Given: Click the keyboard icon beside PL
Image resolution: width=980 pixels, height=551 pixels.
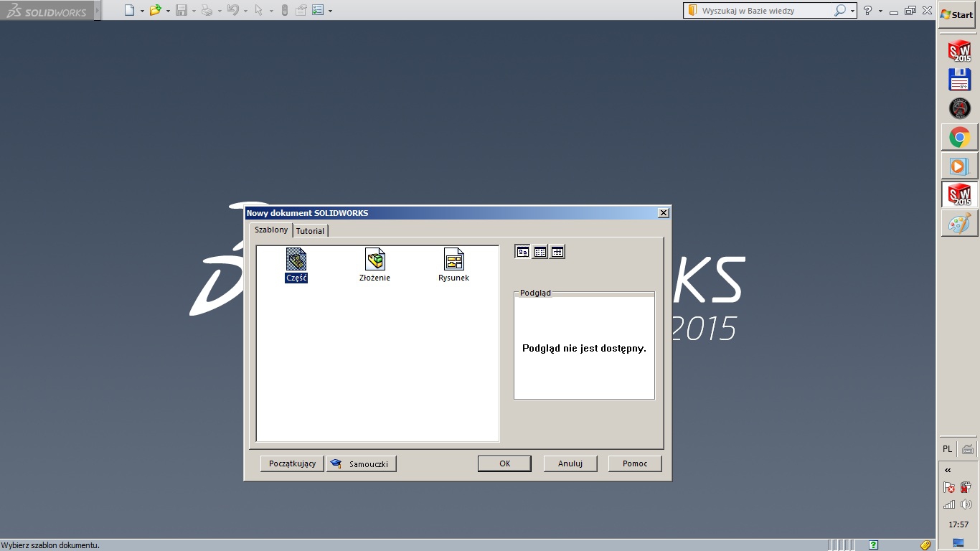Looking at the screenshot, I should pyautogui.click(x=968, y=449).
